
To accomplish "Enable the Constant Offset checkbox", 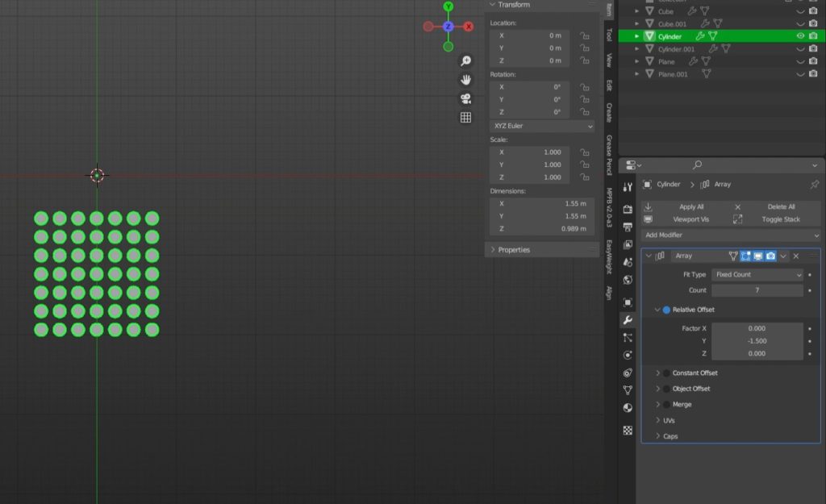I will (666, 373).
